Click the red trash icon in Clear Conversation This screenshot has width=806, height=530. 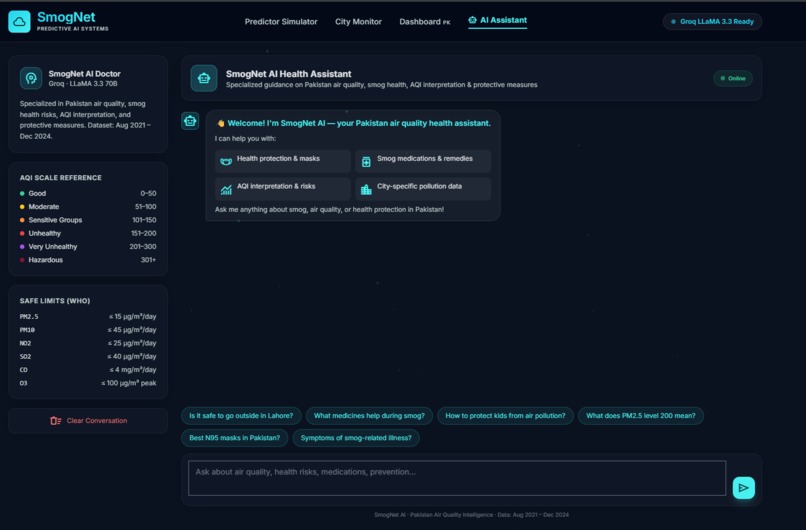pos(56,421)
